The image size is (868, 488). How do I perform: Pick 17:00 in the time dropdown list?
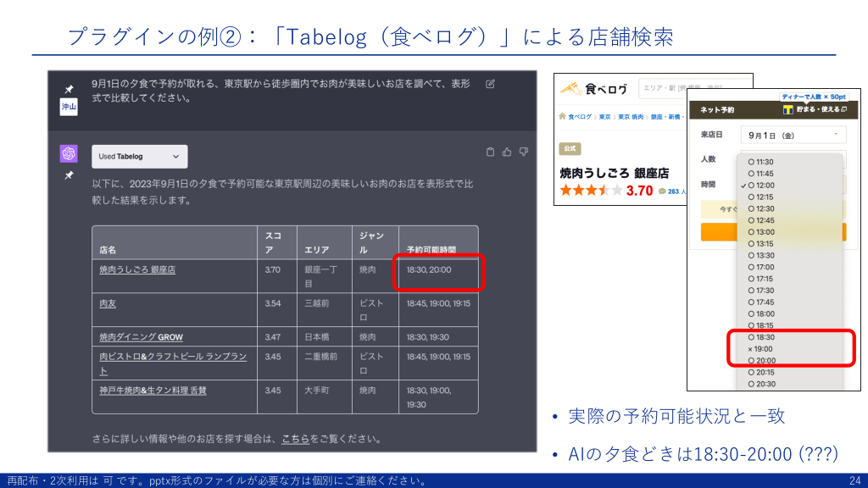tap(764, 267)
